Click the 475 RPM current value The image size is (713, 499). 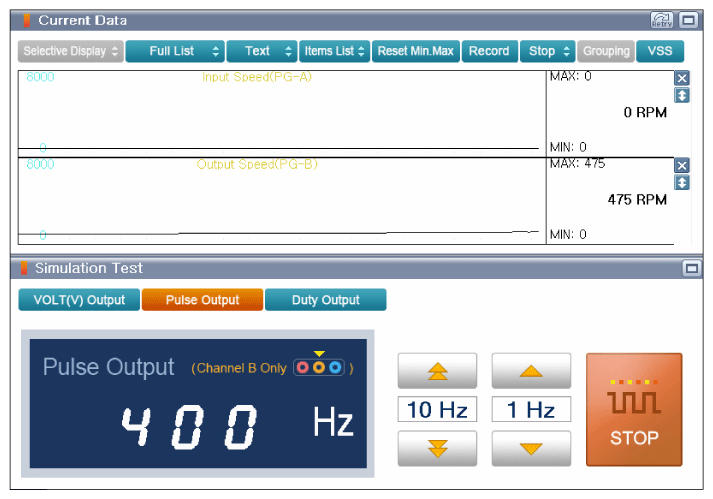(x=637, y=200)
